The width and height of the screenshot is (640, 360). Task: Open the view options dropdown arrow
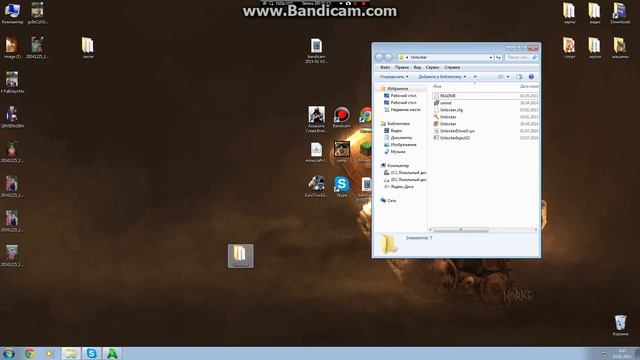coord(508,77)
